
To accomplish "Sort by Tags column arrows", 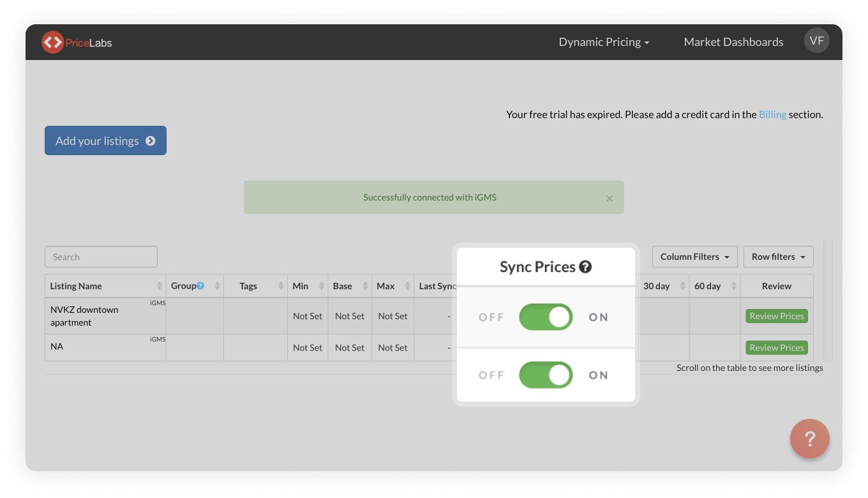I will pyautogui.click(x=281, y=286).
